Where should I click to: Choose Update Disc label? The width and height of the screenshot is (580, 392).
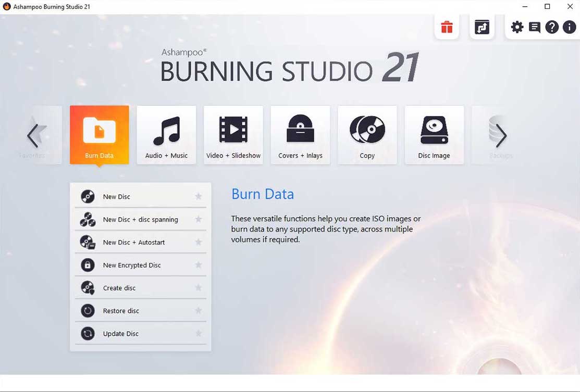tap(121, 334)
